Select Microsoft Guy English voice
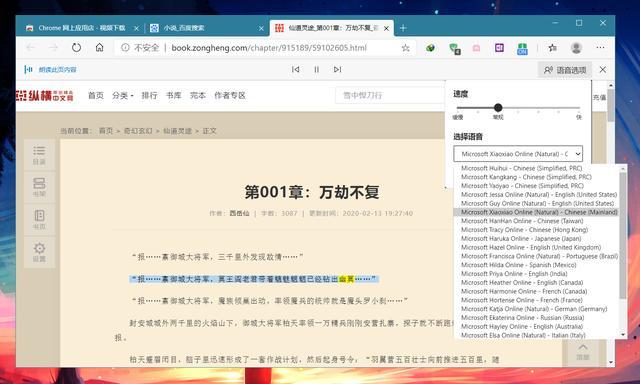The width and height of the screenshot is (640, 384). pyautogui.click(x=537, y=203)
